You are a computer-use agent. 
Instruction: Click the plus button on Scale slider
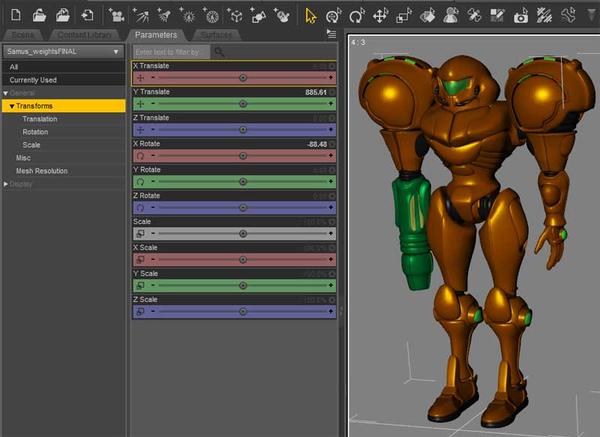[331, 233]
